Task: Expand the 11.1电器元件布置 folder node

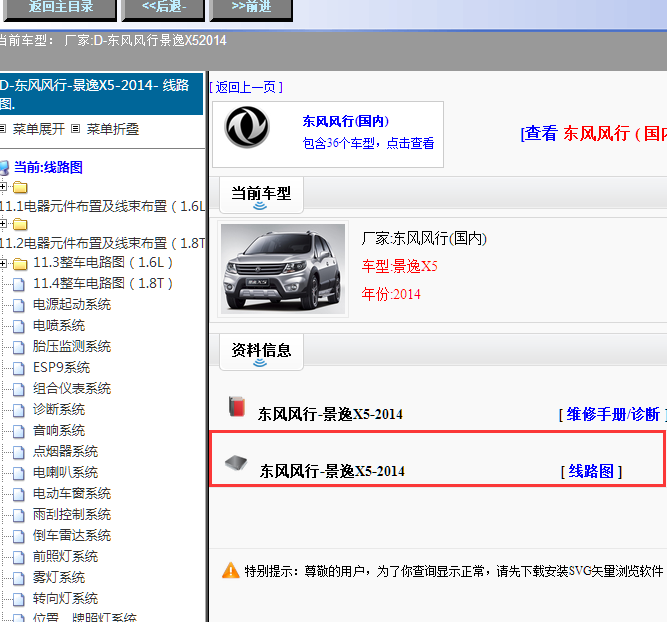Action: tap(3, 186)
